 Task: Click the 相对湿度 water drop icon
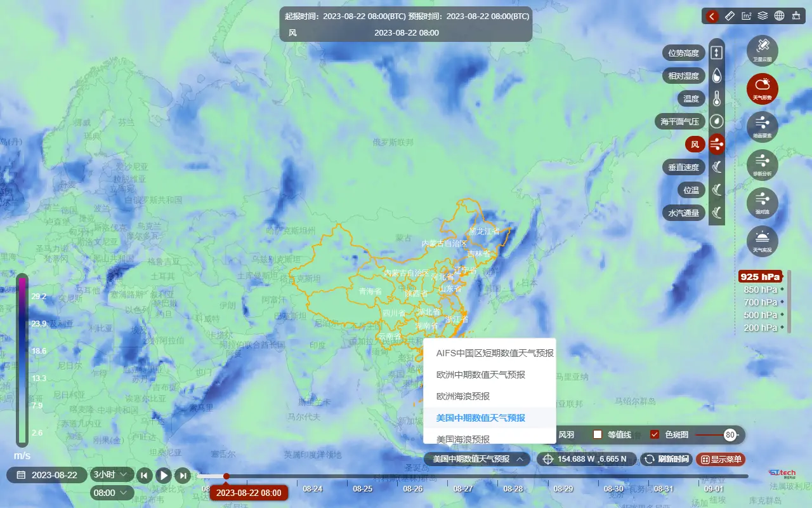(x=716, y=76)
